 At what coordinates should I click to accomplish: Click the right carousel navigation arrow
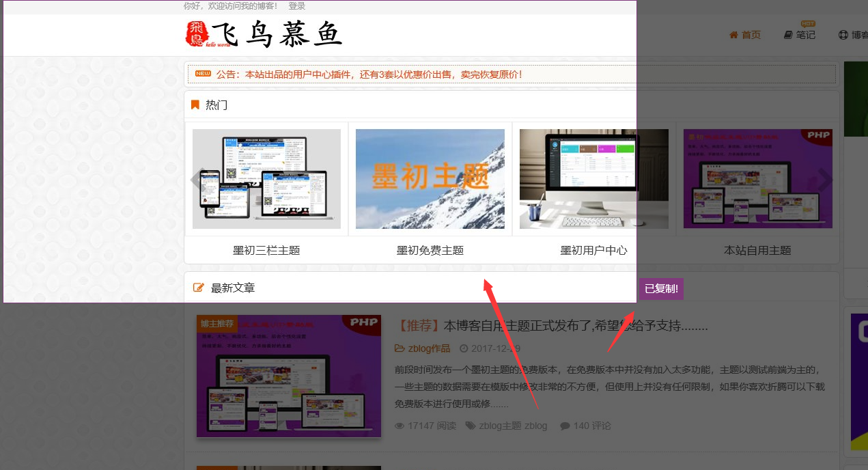[824, 179]
